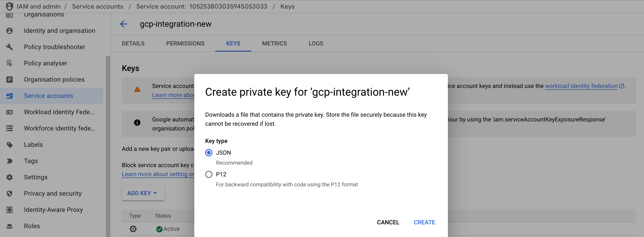
Task: Switch to the METRICS tab
Action: coord(274,43)
